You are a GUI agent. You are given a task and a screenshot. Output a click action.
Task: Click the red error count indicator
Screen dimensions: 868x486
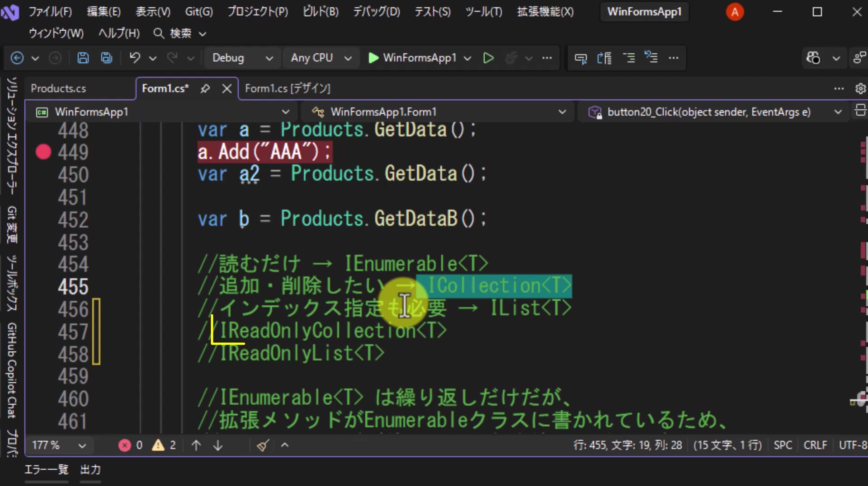click(x=130, y=445)
